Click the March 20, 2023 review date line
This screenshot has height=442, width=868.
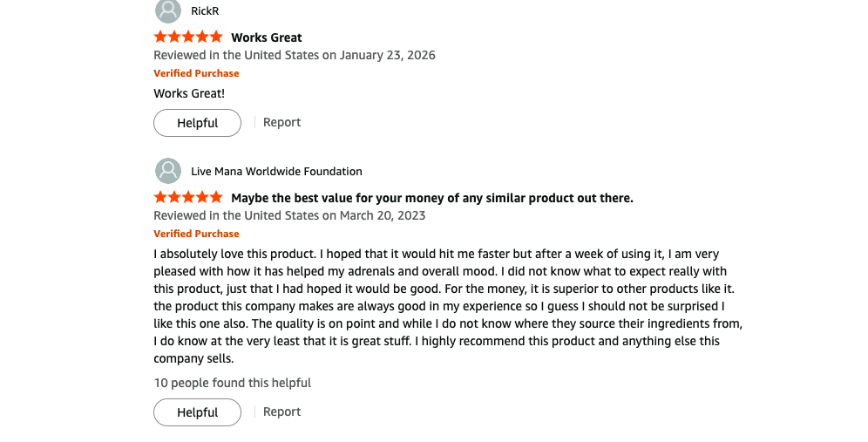(x=289, y=215)
